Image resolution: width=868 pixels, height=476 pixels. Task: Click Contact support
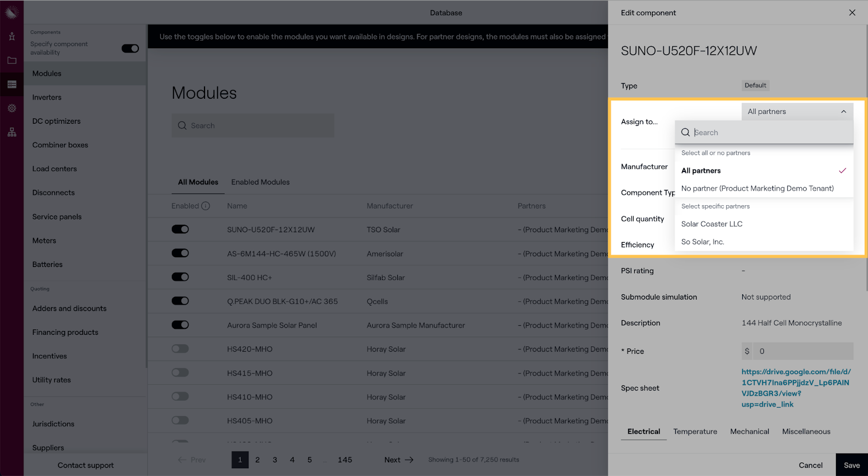(86, 465)
